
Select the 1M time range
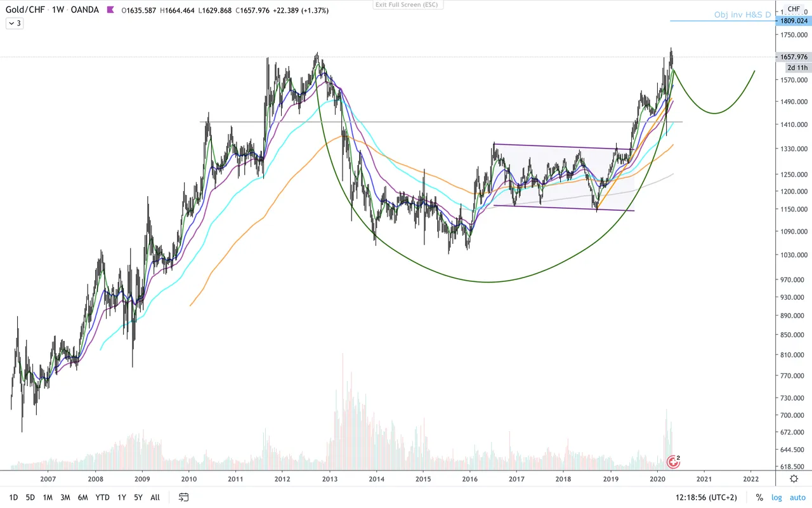pyautogui.click(x=48, y=497)
